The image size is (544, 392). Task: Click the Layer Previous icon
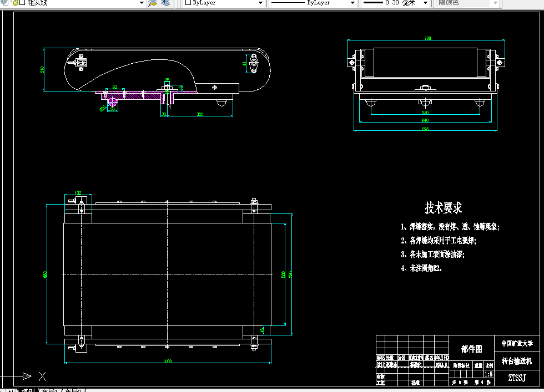pyautogui.click(x=165, y=3)
